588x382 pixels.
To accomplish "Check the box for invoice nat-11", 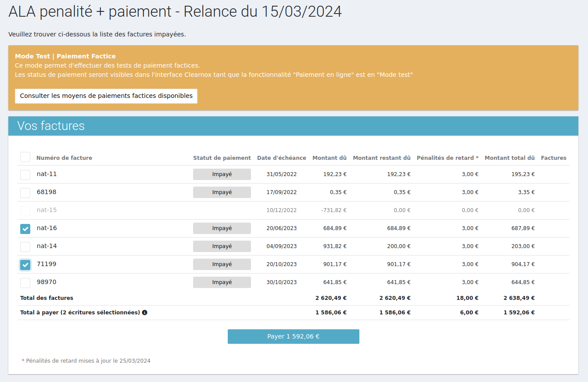I will pos(25,175).
